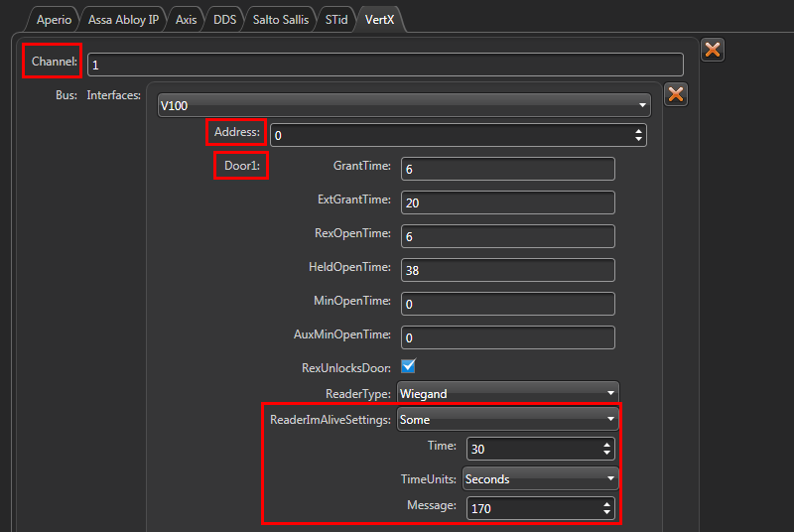This screenshot has height=532, width=794.
Task: Uncheck the RexUnlocksDoor checkbox
Action: (x=408, y=366)
